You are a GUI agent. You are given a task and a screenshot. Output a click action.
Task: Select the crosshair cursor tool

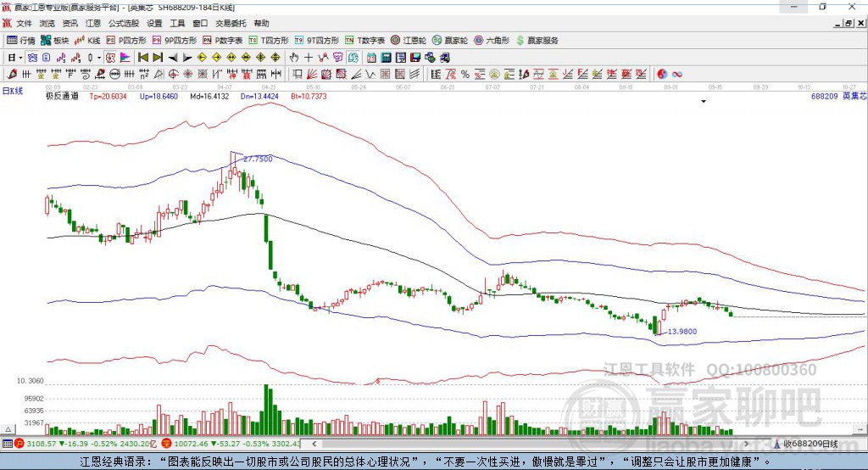[309, 58]
